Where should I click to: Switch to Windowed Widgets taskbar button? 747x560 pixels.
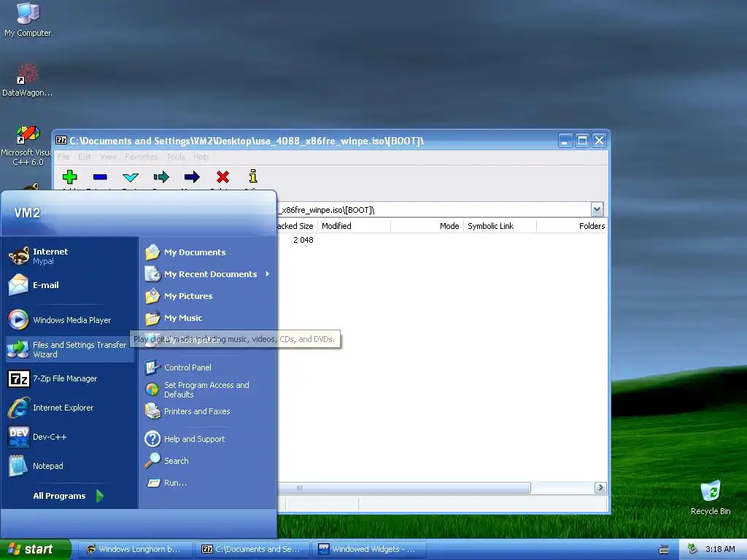coord(369,549)
